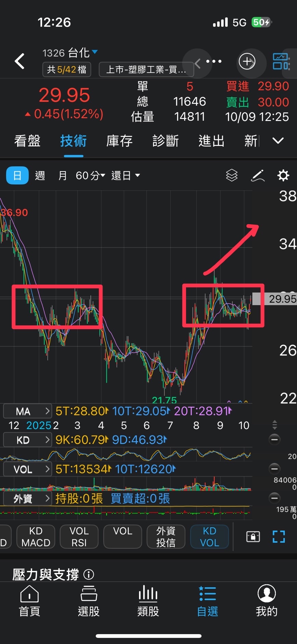The width and height of the screenshot is (297, 644).
Task: Tap 共5/42檔 list button
Action: click(x=67, y=69)
